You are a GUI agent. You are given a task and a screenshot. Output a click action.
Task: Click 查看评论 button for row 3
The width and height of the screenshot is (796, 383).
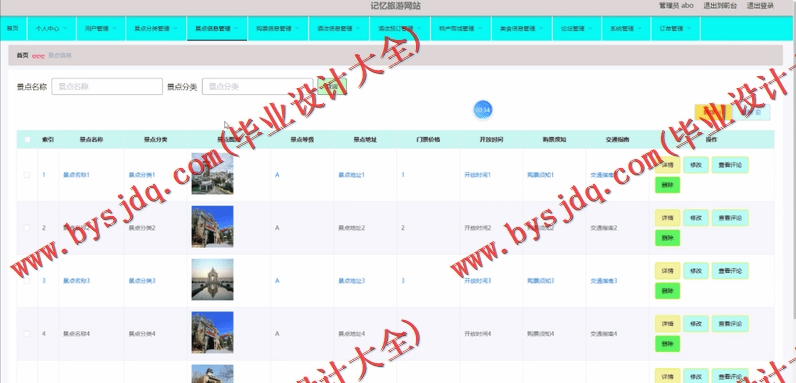730,271
